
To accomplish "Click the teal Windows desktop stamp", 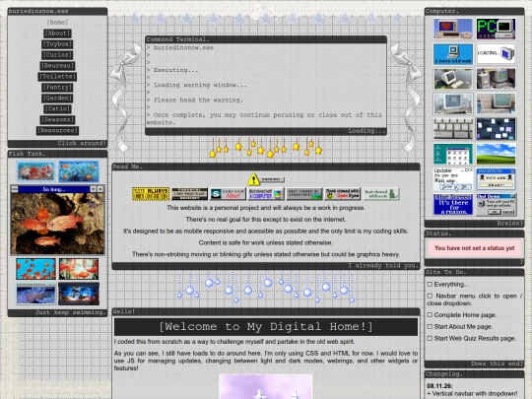I will 452,154.
